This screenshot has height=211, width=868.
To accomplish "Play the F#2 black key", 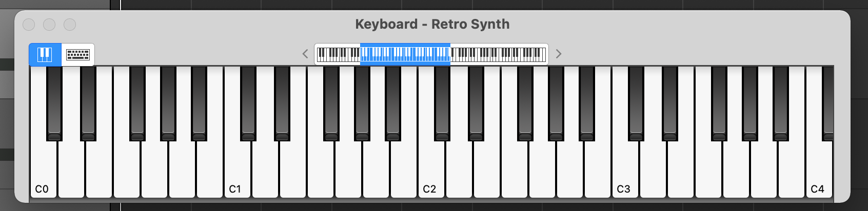I will [x=525, y=102].
